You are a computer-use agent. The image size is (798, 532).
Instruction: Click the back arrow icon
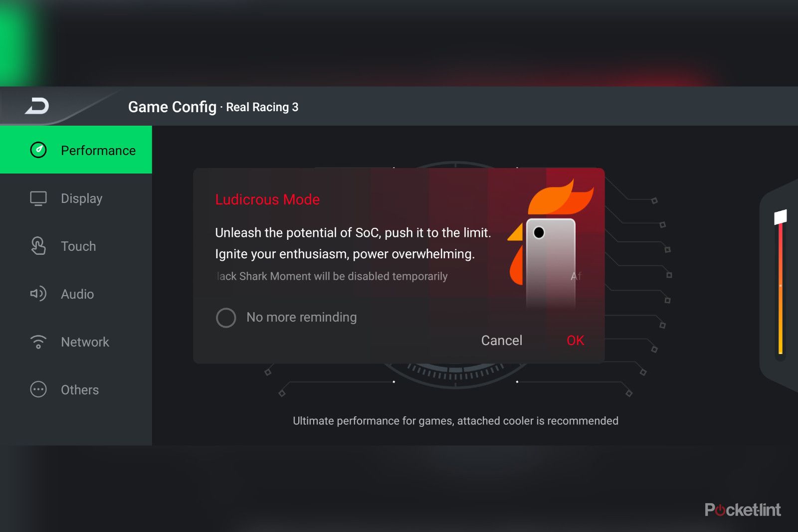point(37,106)
